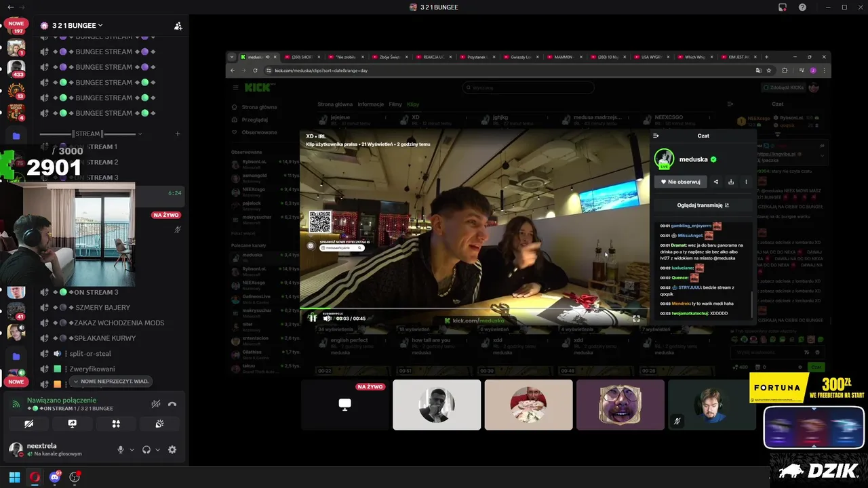Open live screen share tile in call
The width and height of the screenshot is (868, 488).
[344, 405]
